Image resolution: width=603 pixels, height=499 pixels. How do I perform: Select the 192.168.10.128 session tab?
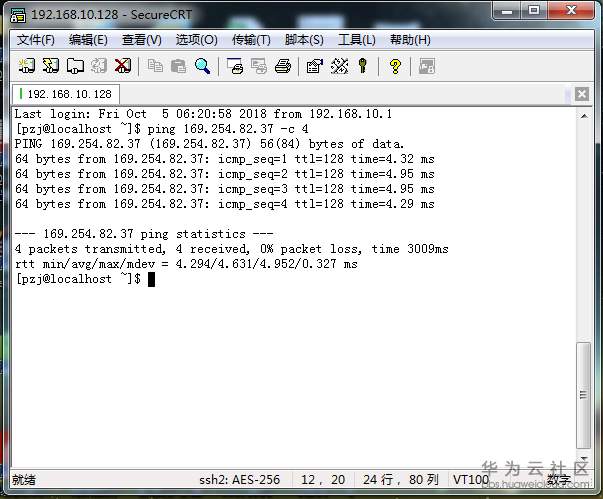(66, 94)
